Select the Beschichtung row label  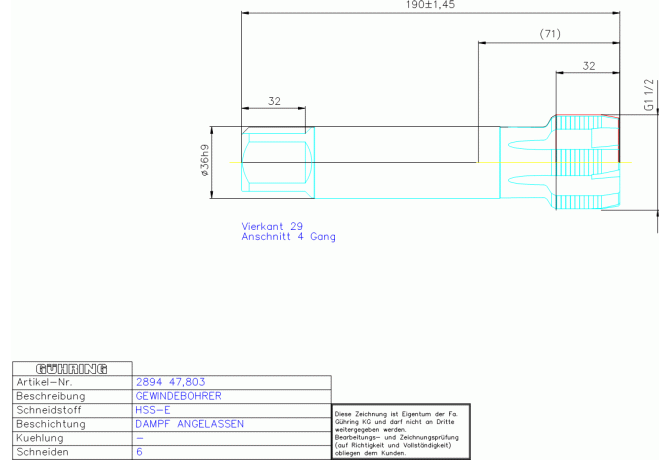tap(48, 424)
